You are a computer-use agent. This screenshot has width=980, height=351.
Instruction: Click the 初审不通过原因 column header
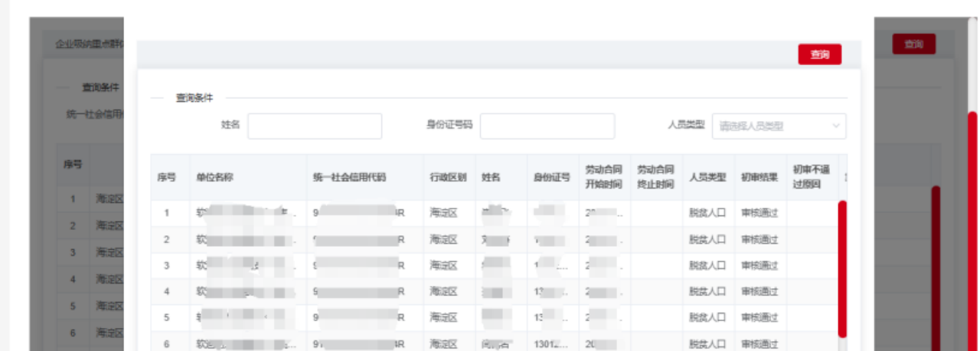pos(811,177)
